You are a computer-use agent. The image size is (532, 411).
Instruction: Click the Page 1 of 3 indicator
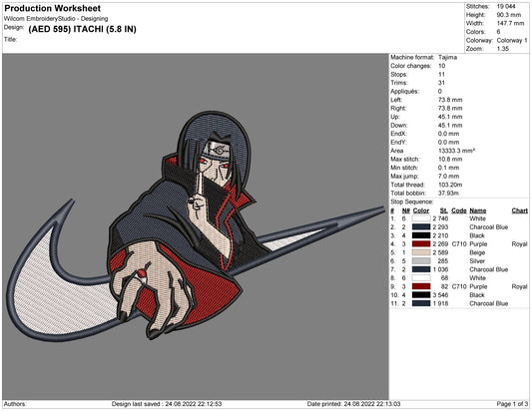click(x=512, y=404)
